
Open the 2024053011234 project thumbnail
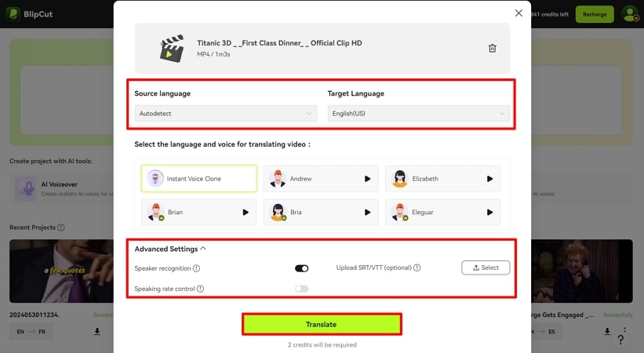(61, 271)
